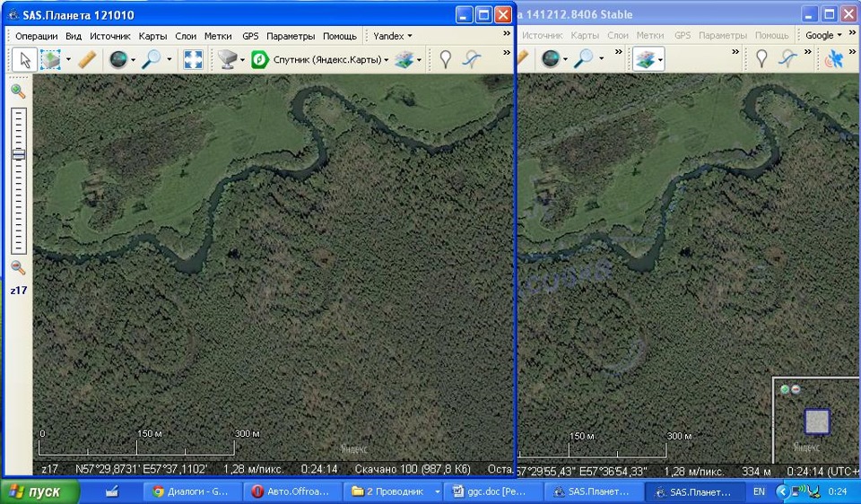
Task: Open the Источник menu in front window
Action: click(x=109, y=36)
